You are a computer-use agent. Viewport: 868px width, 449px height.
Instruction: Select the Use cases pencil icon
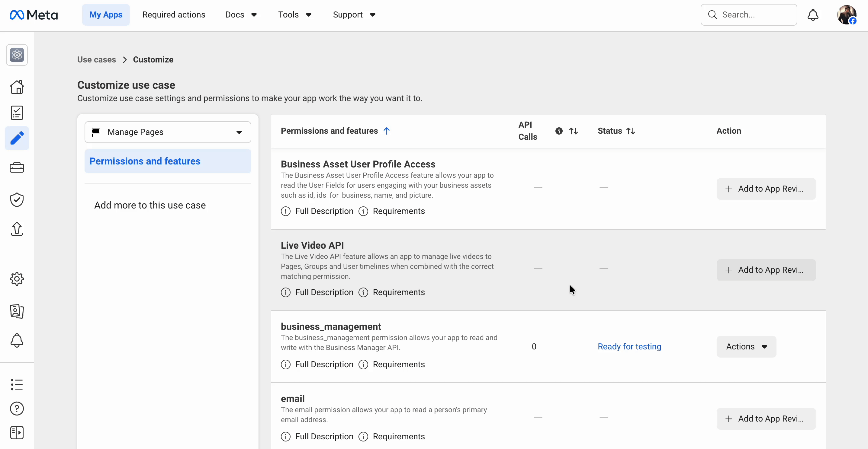point(17,138)
